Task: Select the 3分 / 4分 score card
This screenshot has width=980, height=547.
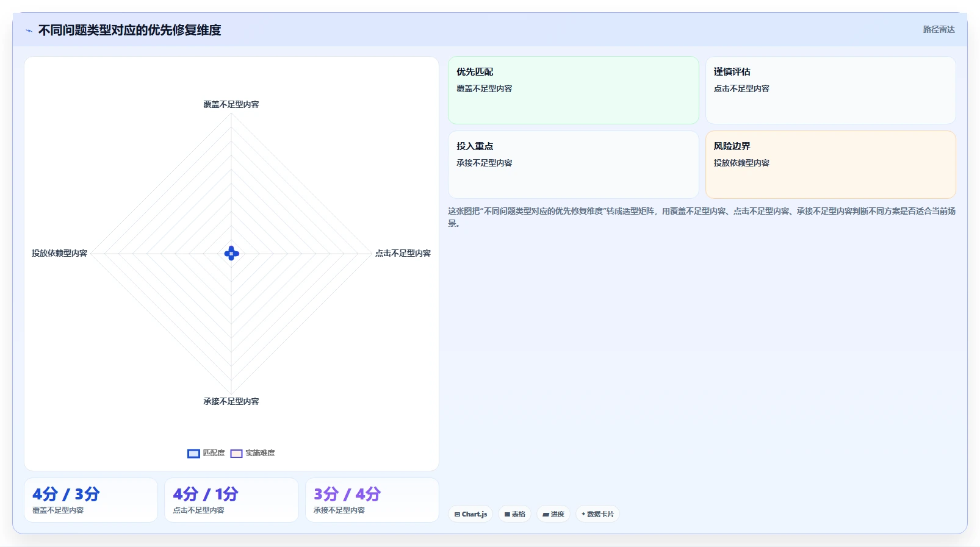Action: pos(372,500)
